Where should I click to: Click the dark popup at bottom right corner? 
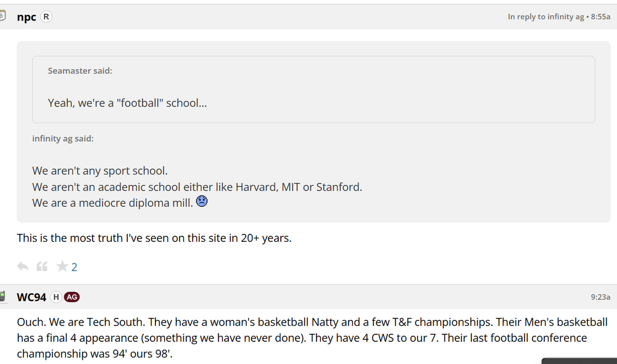[579, 360]
